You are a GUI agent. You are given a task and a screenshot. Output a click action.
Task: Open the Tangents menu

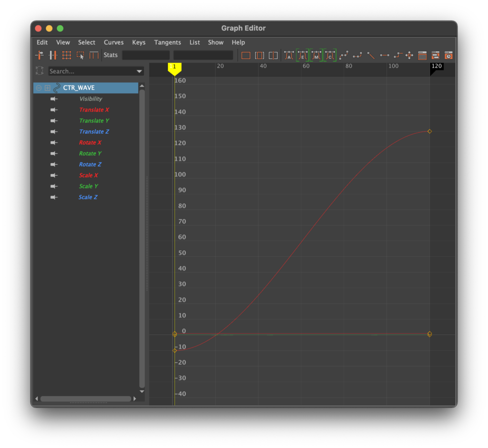pos(167,42)
